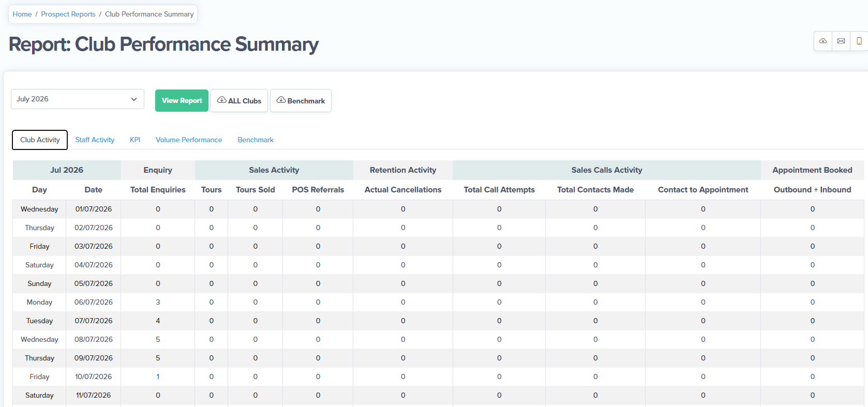Click the 3 enquiries value for 06/07/2026

pyautogui.click(x=158, y=302)
